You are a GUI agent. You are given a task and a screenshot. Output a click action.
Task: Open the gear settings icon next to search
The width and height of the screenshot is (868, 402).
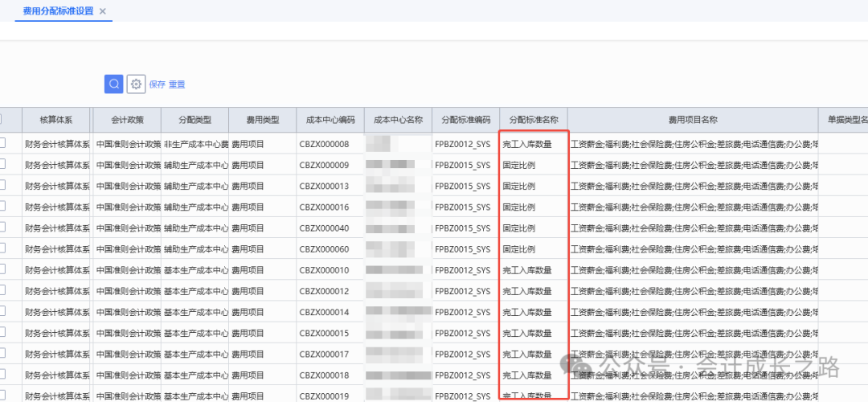point(136,84)
